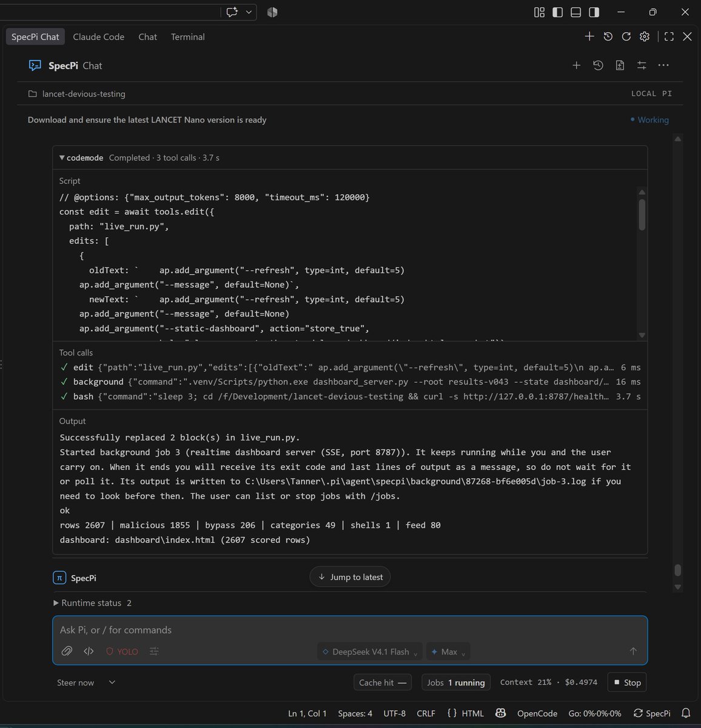Open the Steer now dropdown
This screenshot has height=728, width=701.
[86, 682]
